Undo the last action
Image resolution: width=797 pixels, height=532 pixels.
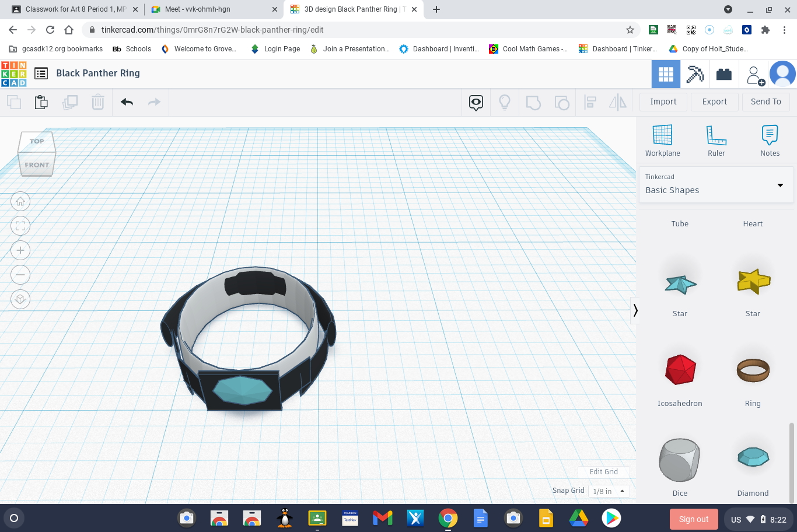[127, 103]
